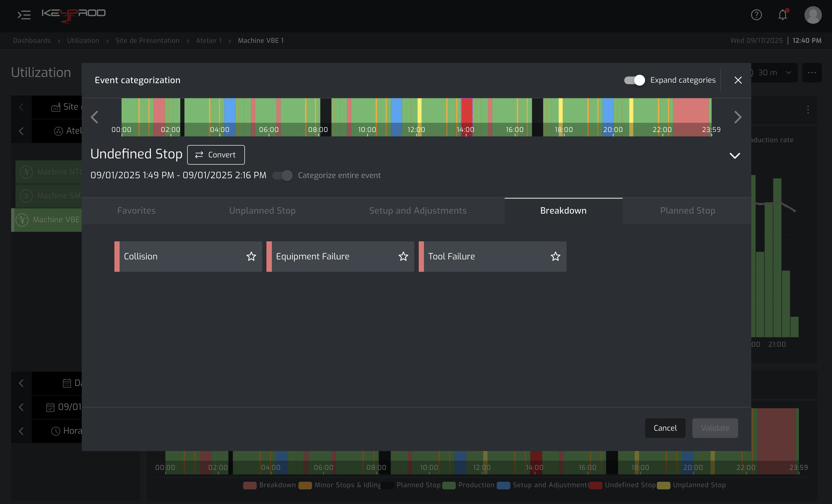
Task: Open the three-dots more options menu
Action: 812,73
